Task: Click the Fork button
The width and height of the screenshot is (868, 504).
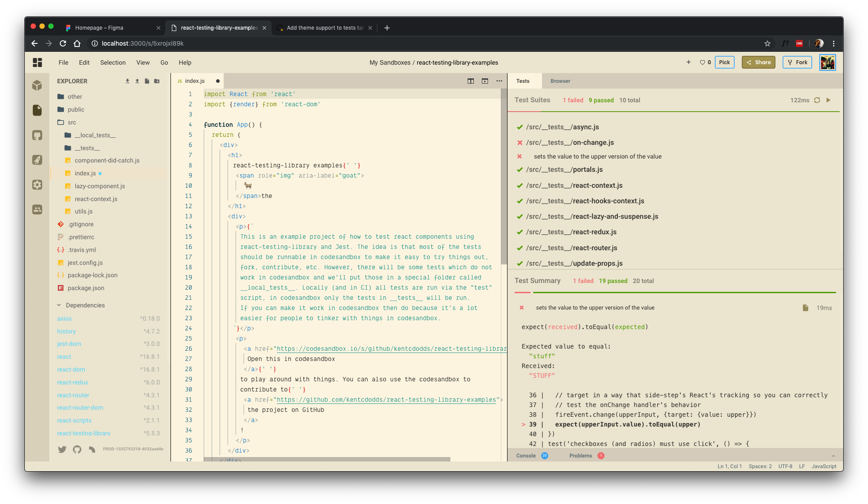Action: point(797,62)
